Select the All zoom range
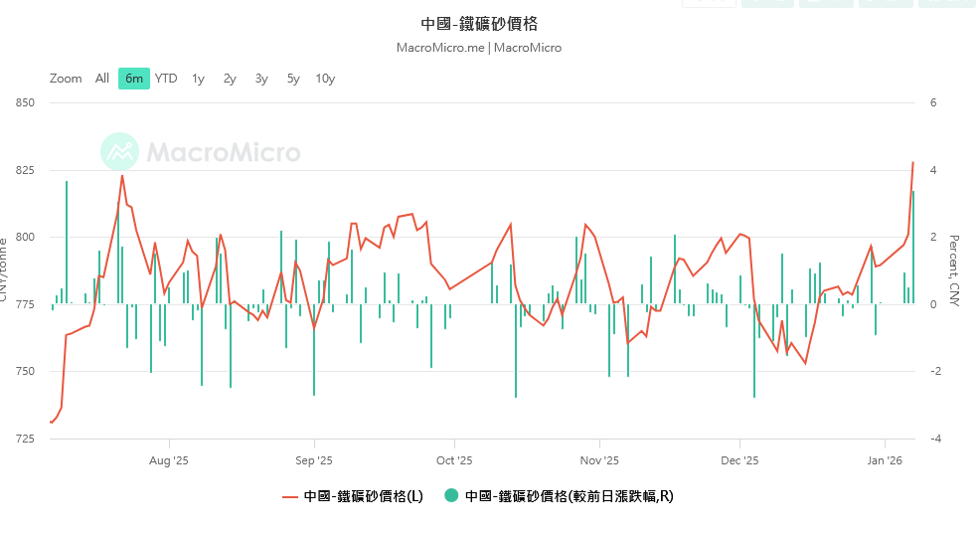The width and height of the screenshot is (980, 536). tap(101, 79)
